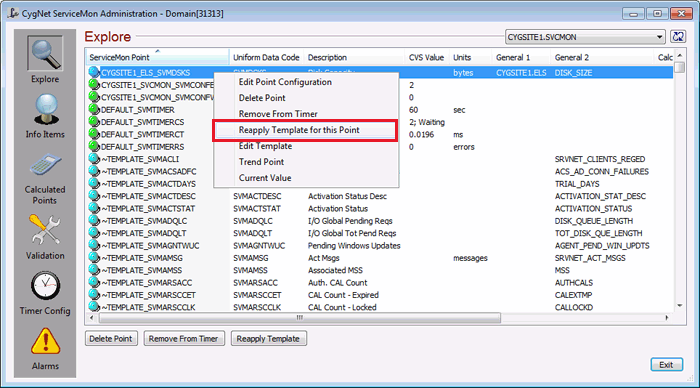Click icon of ~TEMPLATE_SVMAGNTWUC row
This screenshot has height=388, width=700.
click(94, 245)
